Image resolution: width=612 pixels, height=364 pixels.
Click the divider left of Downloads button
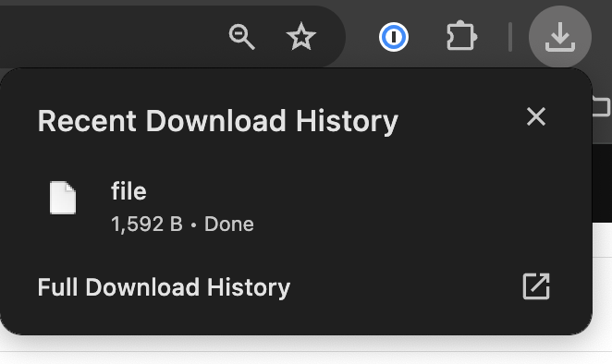pos(509,37)
